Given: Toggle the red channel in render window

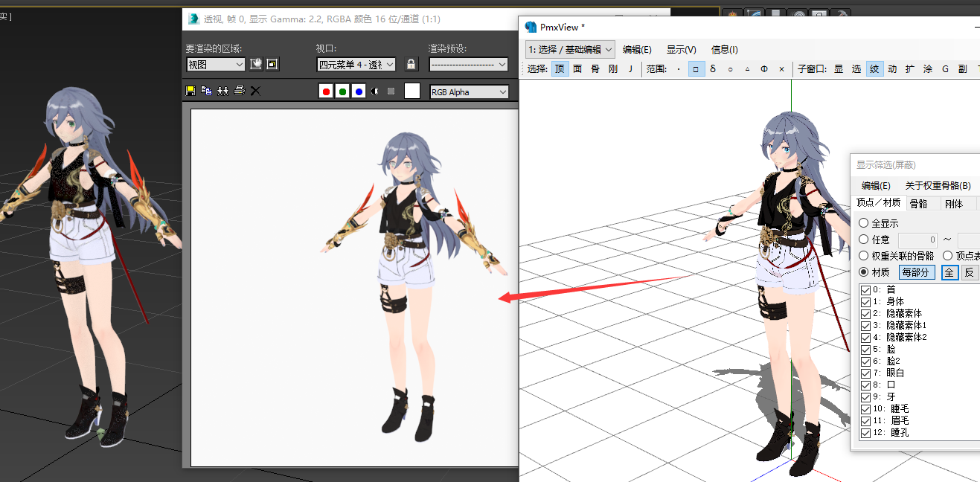Looking at the screenshot, I should 326,91.
